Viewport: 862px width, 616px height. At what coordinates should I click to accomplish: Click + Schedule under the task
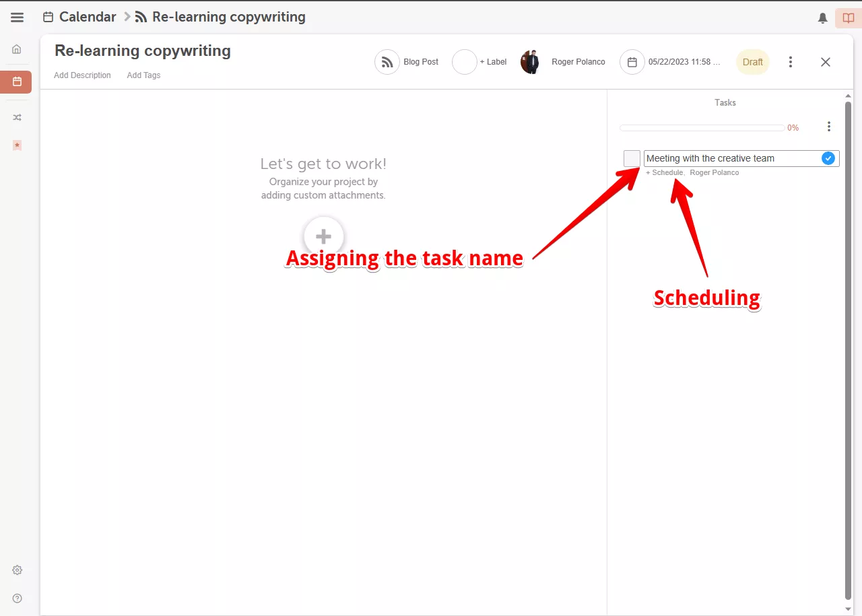[x=664, y=173]
